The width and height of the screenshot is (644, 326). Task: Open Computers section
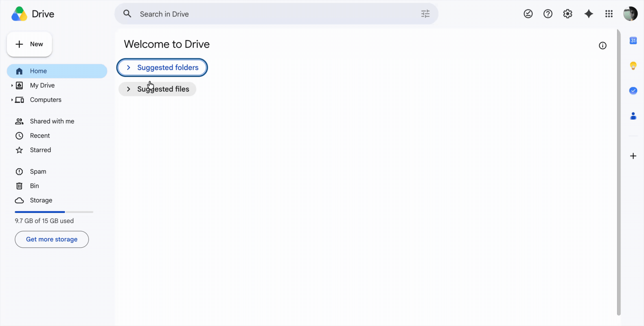(46, 100)
